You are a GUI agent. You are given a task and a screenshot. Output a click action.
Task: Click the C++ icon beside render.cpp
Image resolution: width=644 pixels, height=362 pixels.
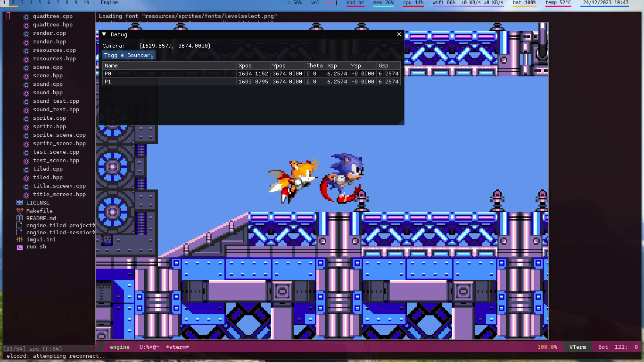[x=26, y=33]
